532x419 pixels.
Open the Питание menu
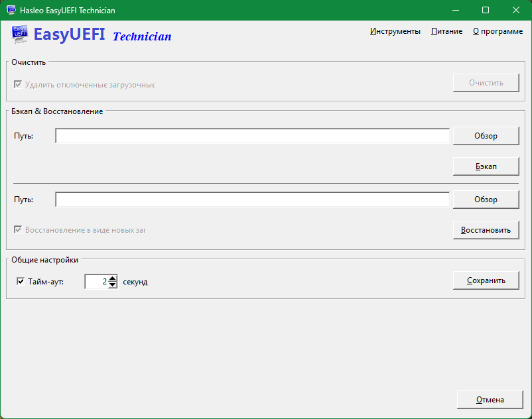pos(446,31)
